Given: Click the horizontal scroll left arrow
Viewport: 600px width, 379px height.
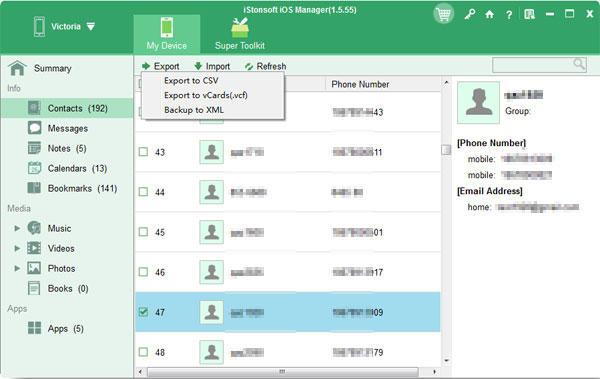Looking at the screenshot, I should click(140, 371).
